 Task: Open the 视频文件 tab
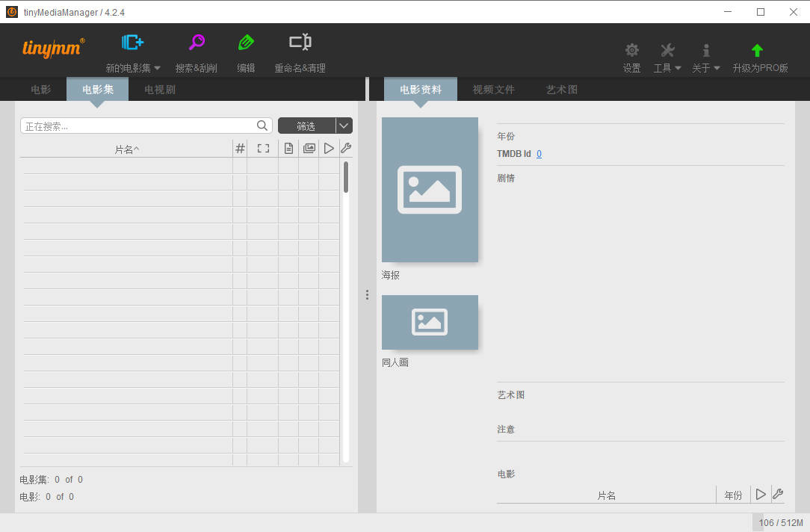(x=493, y=90)
